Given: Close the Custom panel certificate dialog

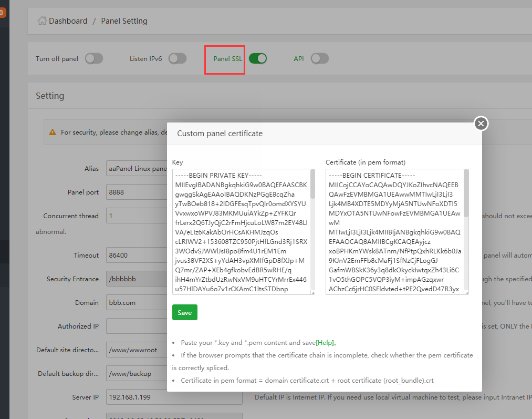Looking at the screenshot, I should pos(481,124).
